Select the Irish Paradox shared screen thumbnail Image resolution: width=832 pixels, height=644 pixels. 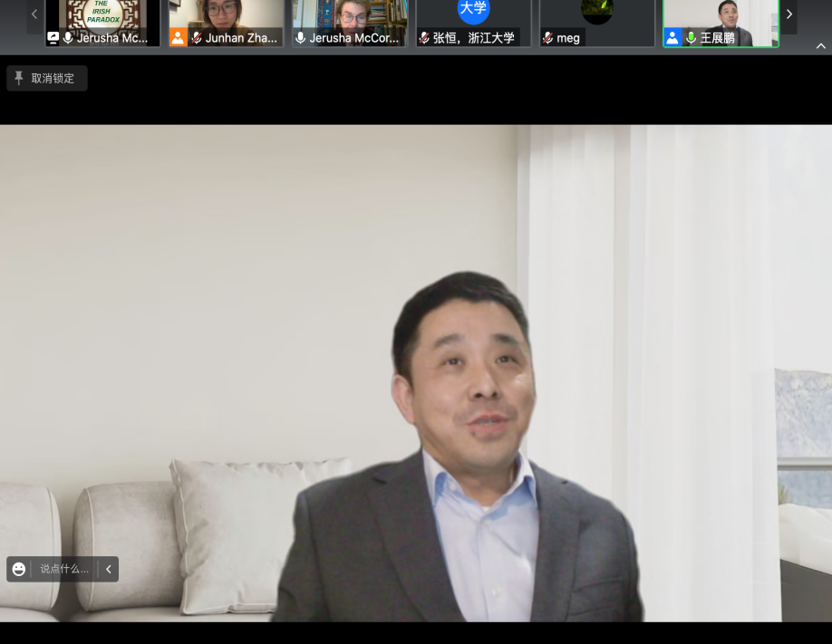[x=102, y=16]
